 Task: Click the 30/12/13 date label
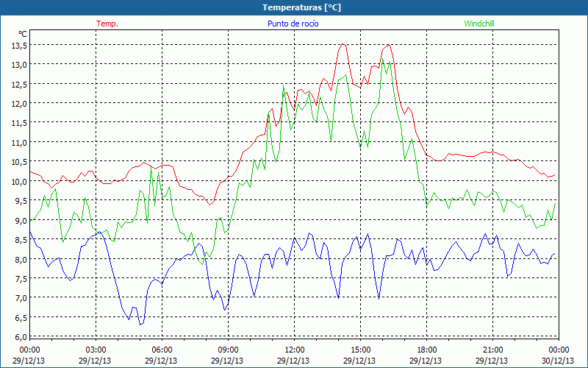pos(559,361)
